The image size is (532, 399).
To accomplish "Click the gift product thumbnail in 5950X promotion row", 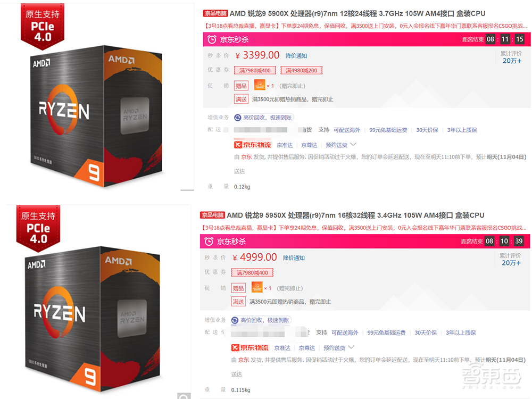I will click(x=257, y=287).
